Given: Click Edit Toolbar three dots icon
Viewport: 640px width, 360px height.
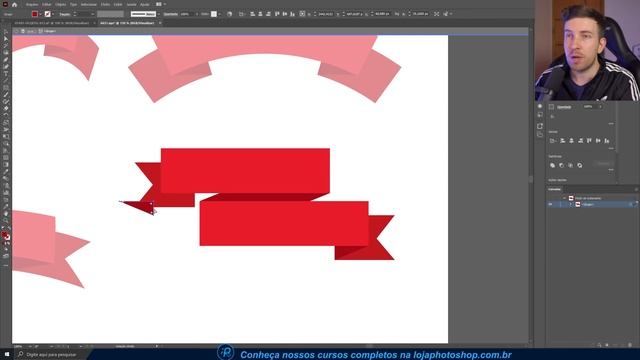Looking at the screenshot, I should tap(6, 265).
